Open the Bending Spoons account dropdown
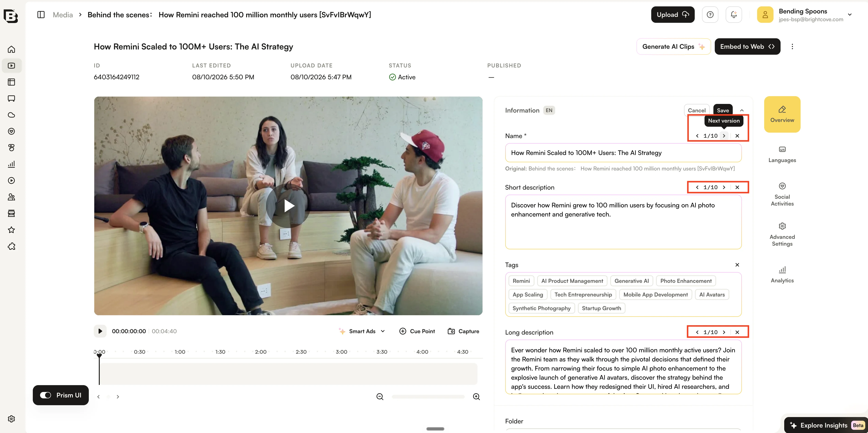 (x=850, y=15)
